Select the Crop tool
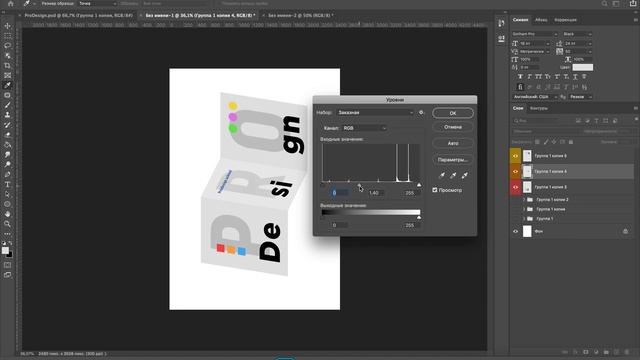640x360 pixels. point(7,65)
